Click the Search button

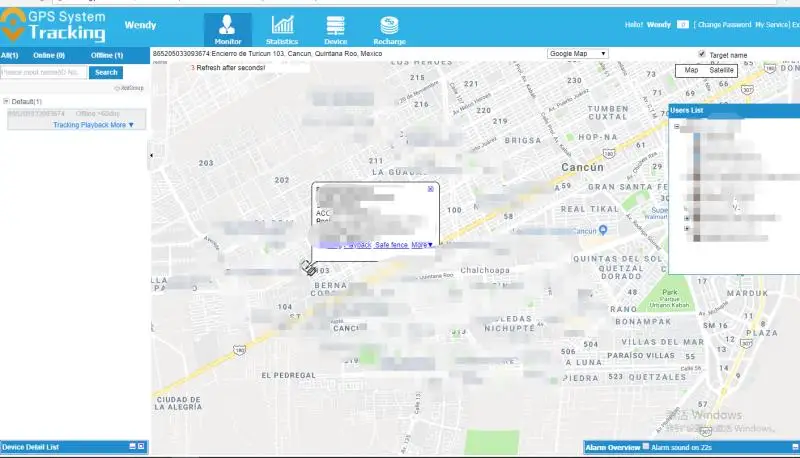coord(106,72)
